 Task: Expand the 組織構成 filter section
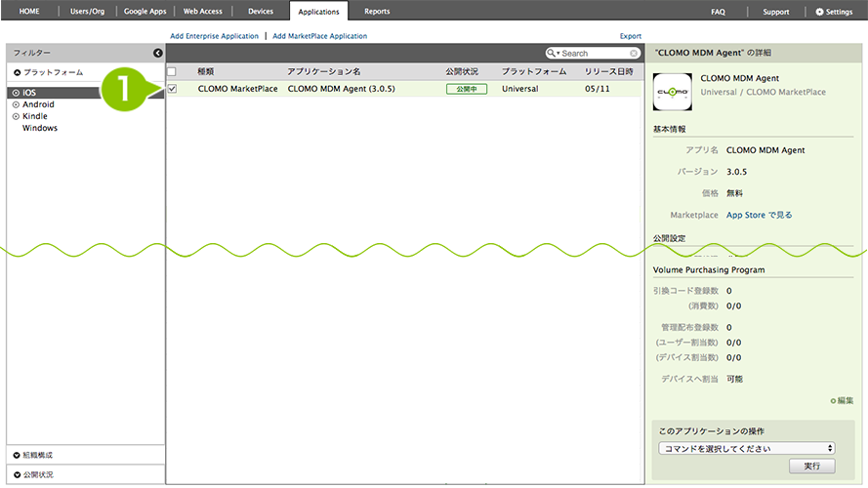coord(17,456)
